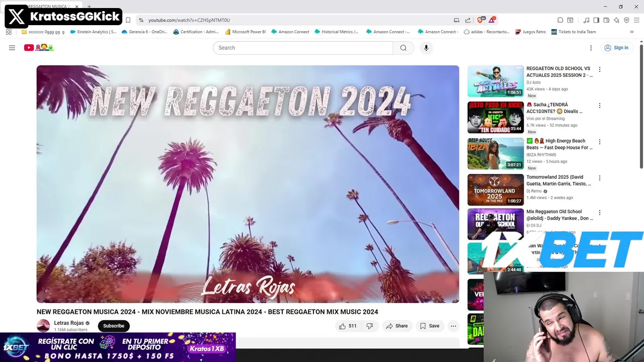The image size is (644, 362).
Task: Open Einstein Analytics bookmark
Action: pyautogui.click(x=93, y=32)
